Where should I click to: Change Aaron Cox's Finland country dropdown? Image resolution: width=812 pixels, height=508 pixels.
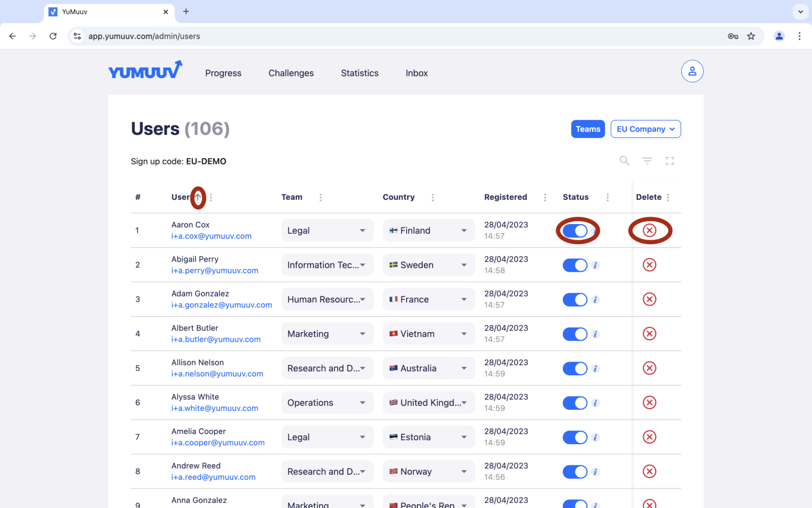429,230
